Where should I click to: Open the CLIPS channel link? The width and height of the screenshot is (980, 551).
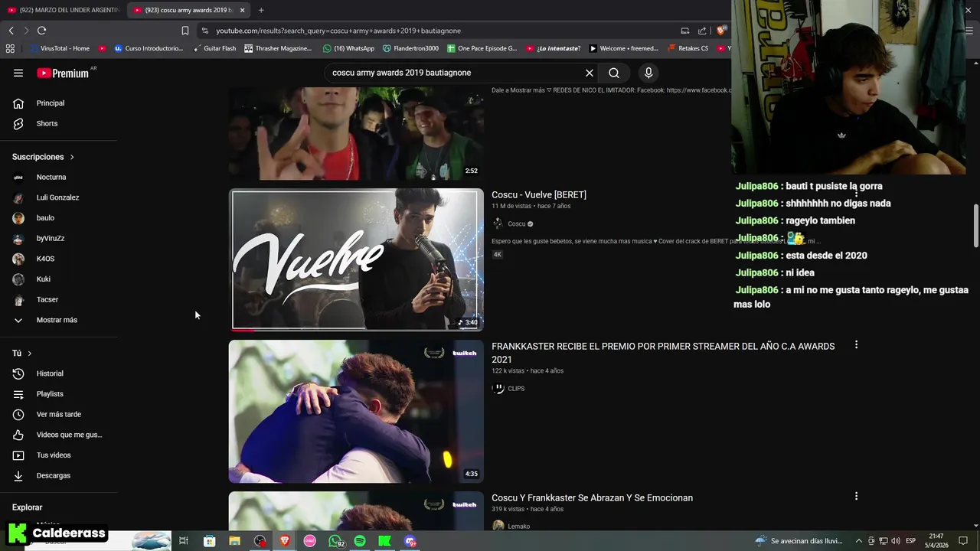516,389
